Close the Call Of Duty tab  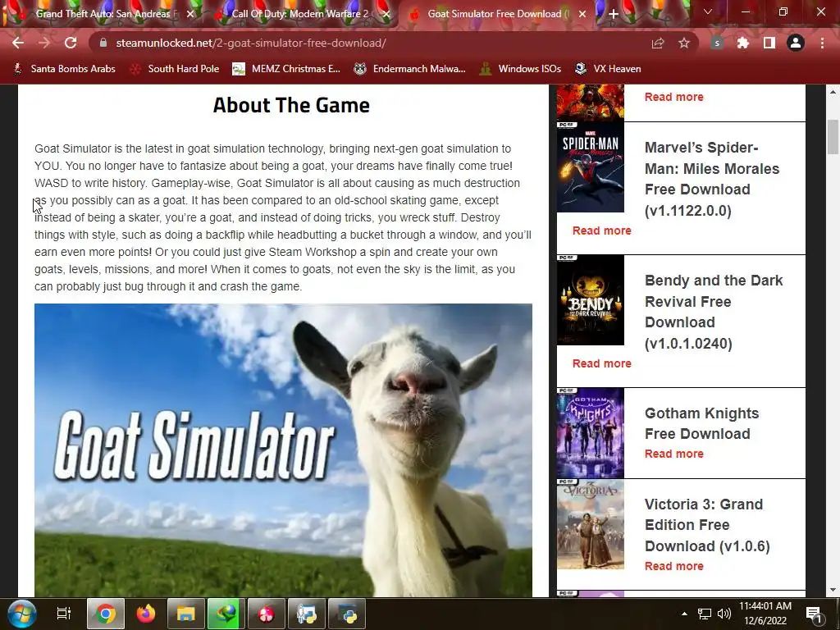click(x=386, y=14)
